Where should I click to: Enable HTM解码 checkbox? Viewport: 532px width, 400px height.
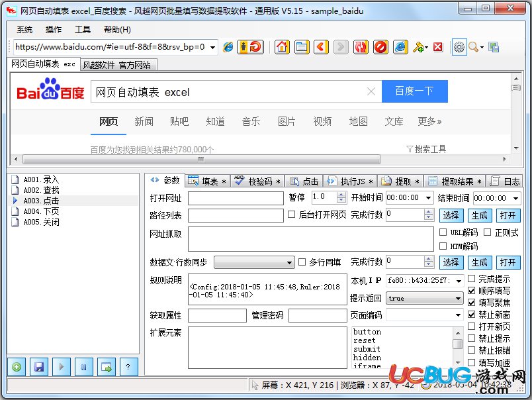pyautogui.click(x=443, y=246)
